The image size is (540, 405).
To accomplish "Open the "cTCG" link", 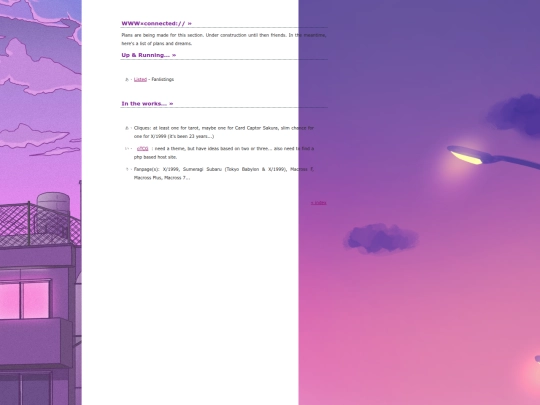I will pos(143,149).
